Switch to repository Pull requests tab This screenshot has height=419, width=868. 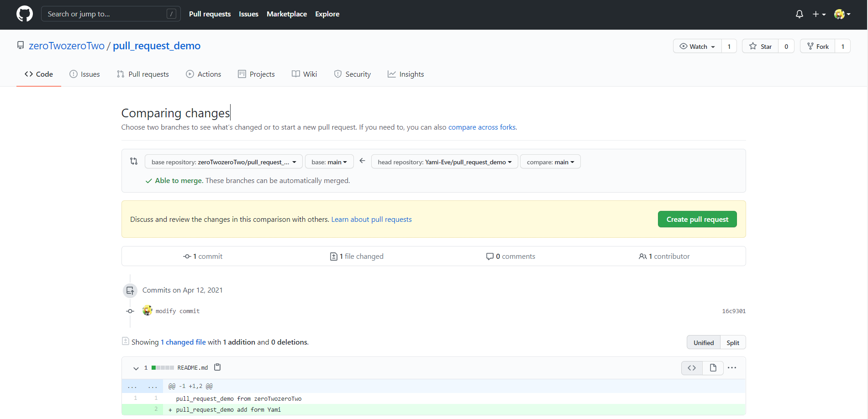tap(142, 74)
